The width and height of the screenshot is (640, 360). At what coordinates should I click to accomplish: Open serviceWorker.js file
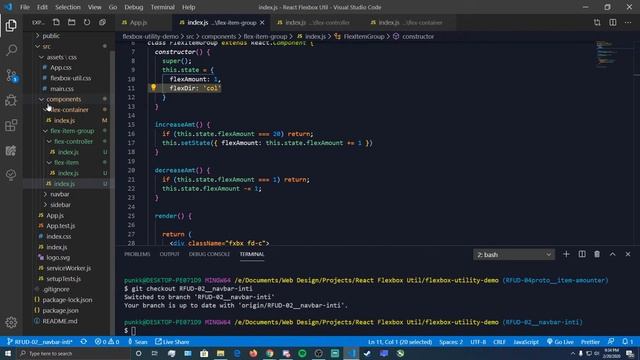(69, 268)
